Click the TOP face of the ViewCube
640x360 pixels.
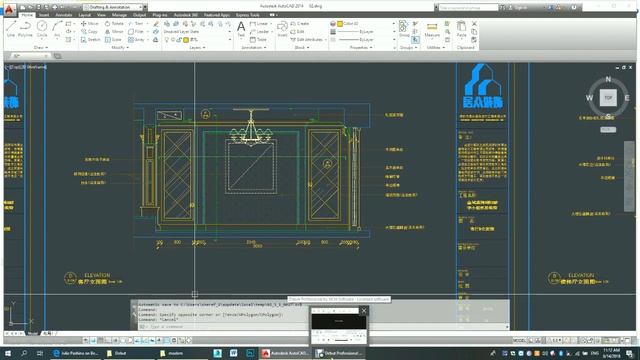(x=608, y=98)
